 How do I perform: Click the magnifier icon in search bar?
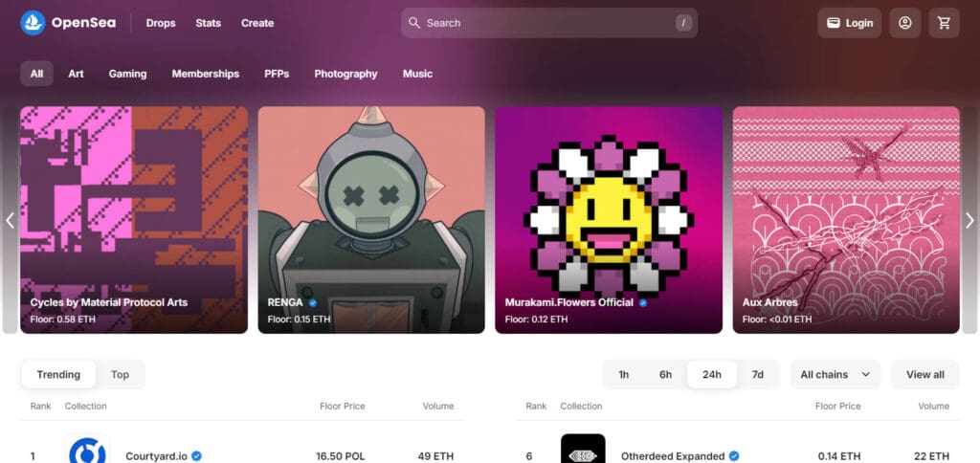[x=413, y=23]
